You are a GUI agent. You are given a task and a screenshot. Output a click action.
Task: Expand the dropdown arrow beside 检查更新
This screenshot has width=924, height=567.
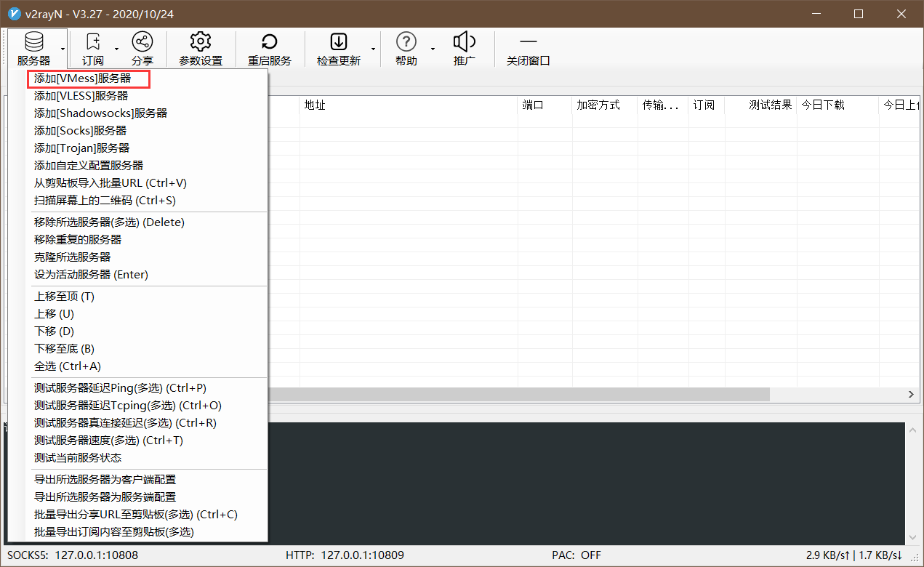(x=373, y=49)
